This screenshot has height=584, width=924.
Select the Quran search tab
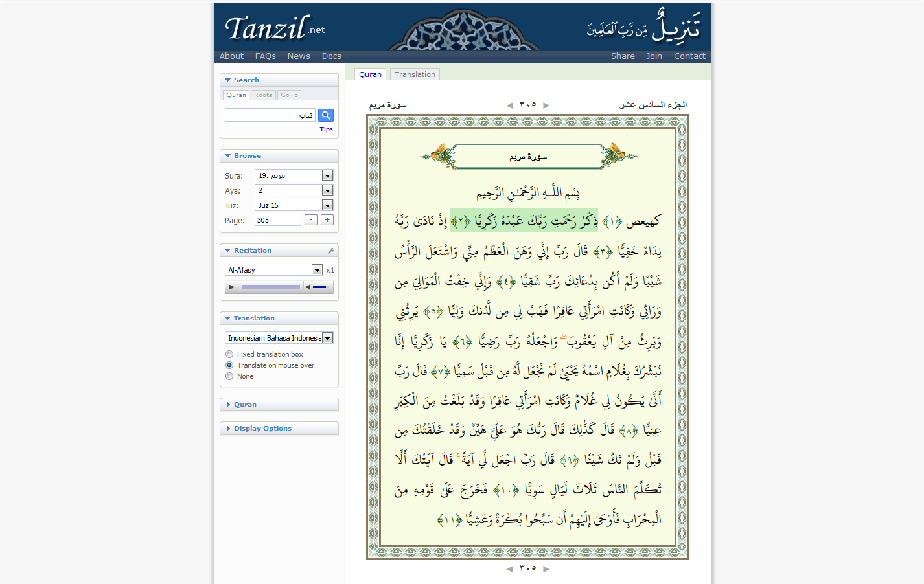point(236,95)
